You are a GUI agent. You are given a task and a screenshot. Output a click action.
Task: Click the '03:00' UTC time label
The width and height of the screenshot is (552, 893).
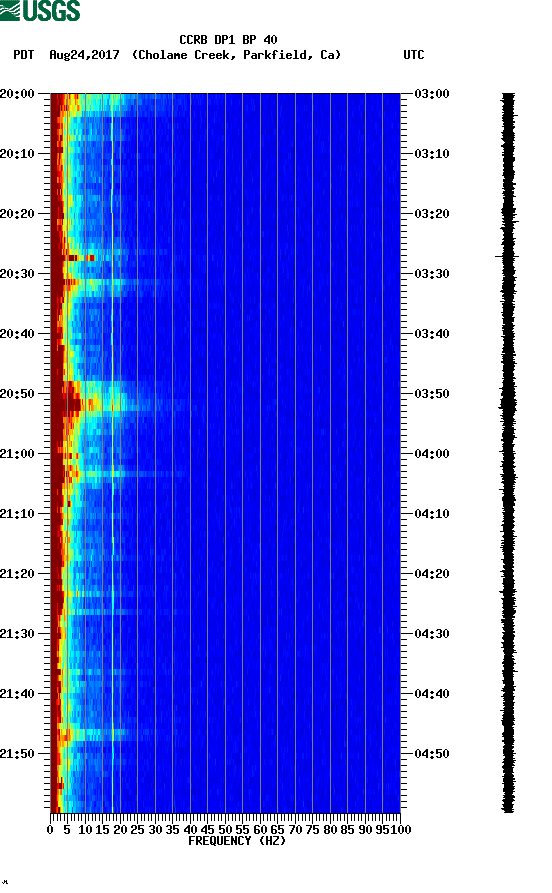pyautogui.click(x=432, y=93)
